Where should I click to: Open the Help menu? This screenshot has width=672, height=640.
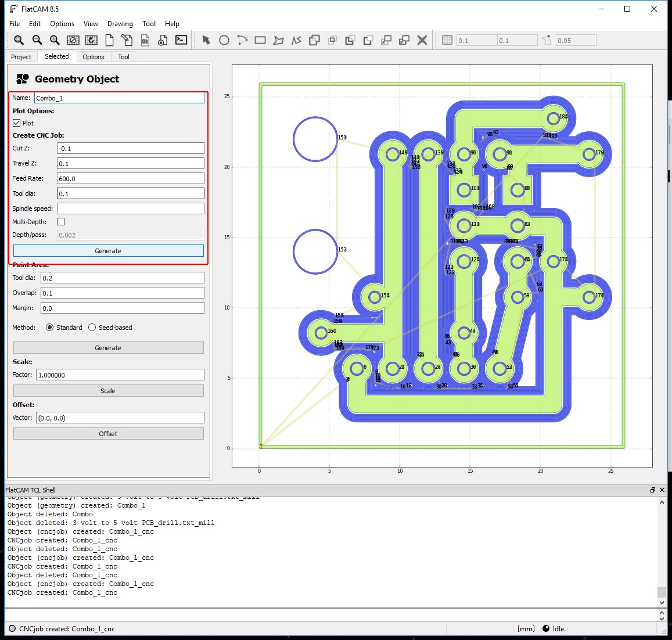coord(172,24)
